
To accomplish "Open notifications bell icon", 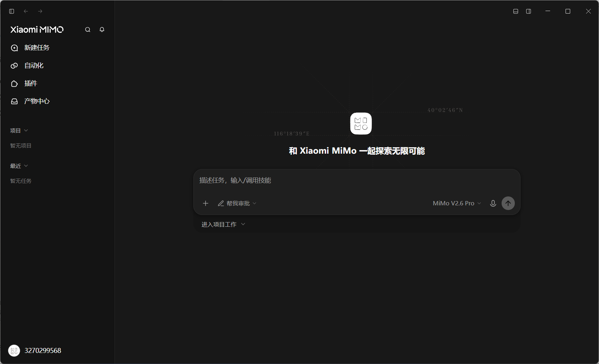I will tap(102, 30).
